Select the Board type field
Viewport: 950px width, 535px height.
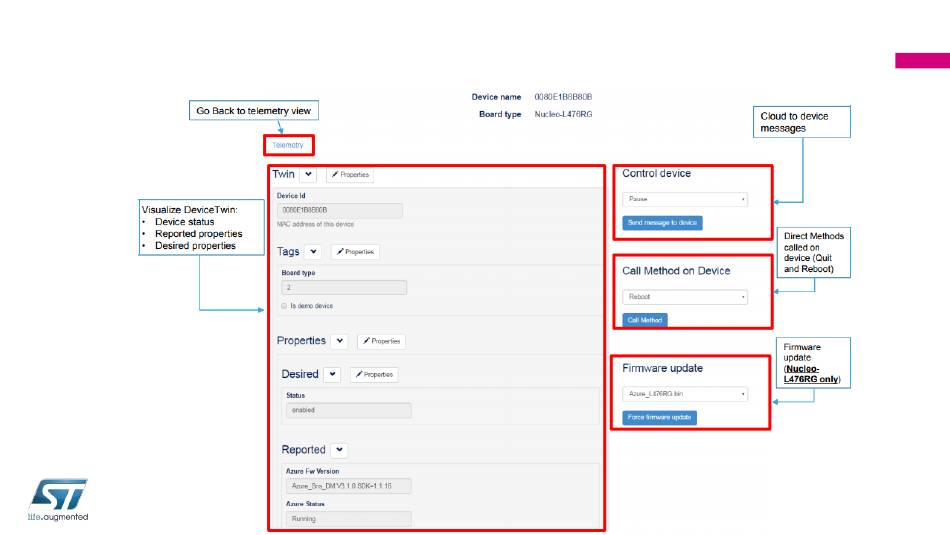click(x=344, y=288)
